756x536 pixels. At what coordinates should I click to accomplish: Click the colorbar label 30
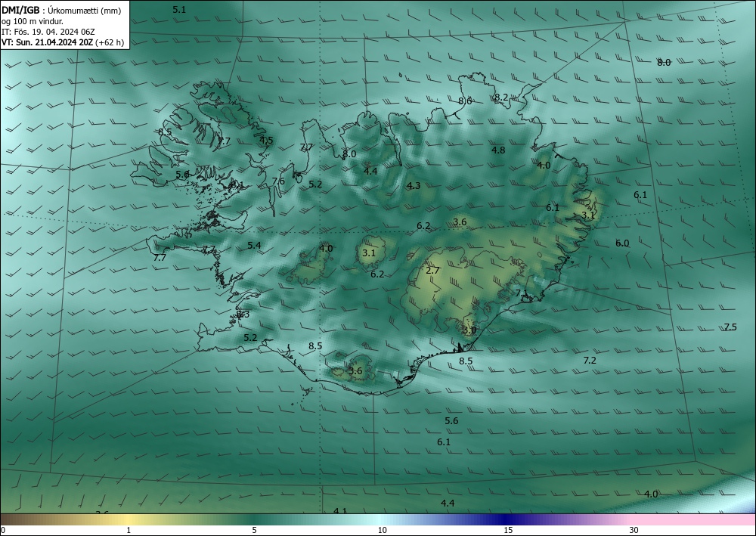634,530
